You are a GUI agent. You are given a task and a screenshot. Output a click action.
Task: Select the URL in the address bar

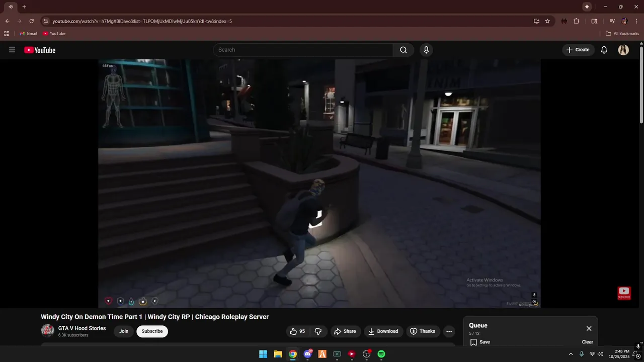tap(142, 21)
